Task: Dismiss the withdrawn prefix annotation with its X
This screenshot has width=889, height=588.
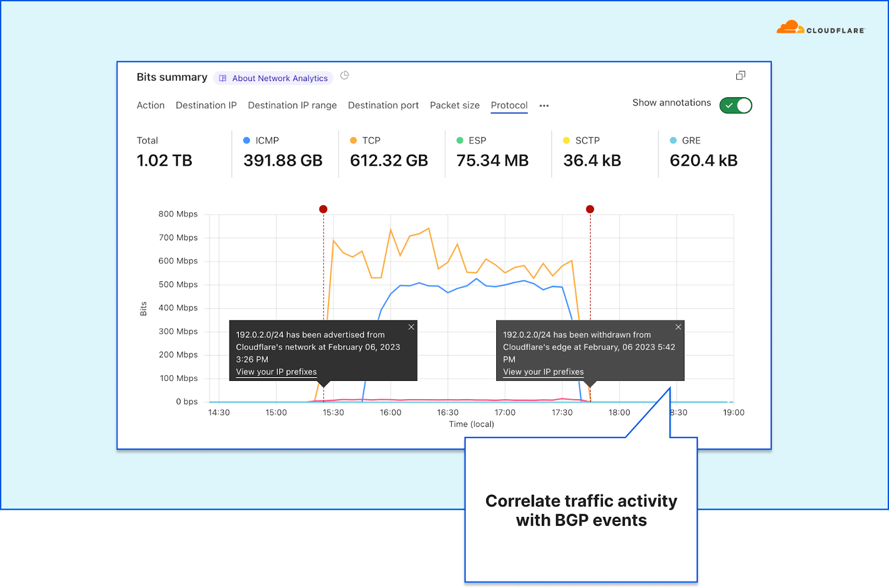Action: [x=678, y=327]
